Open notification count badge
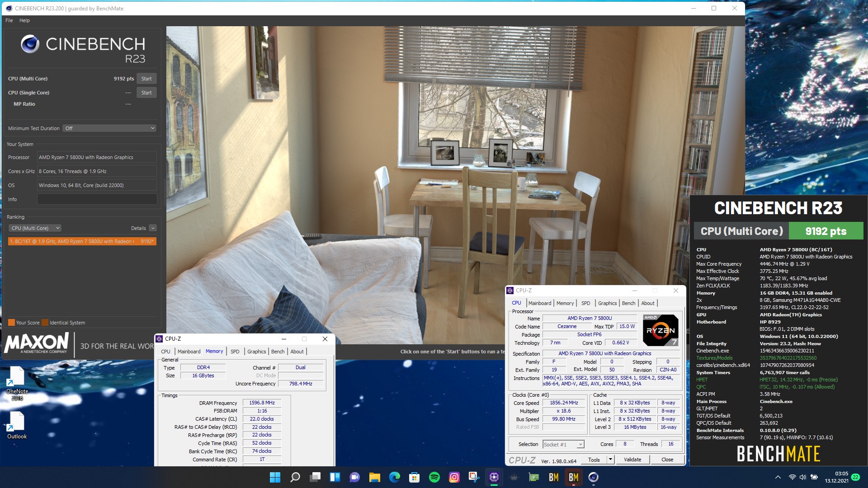This screenshot has height=488, width=868. click(x=855, y=477)
